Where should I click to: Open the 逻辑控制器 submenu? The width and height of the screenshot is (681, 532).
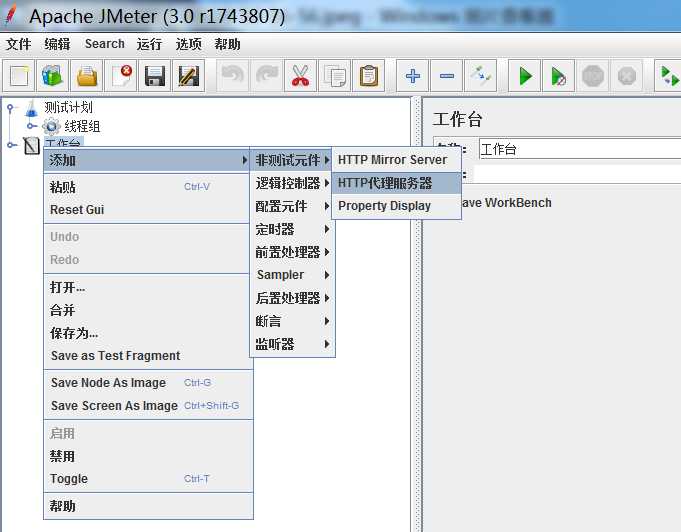(292, 183)
